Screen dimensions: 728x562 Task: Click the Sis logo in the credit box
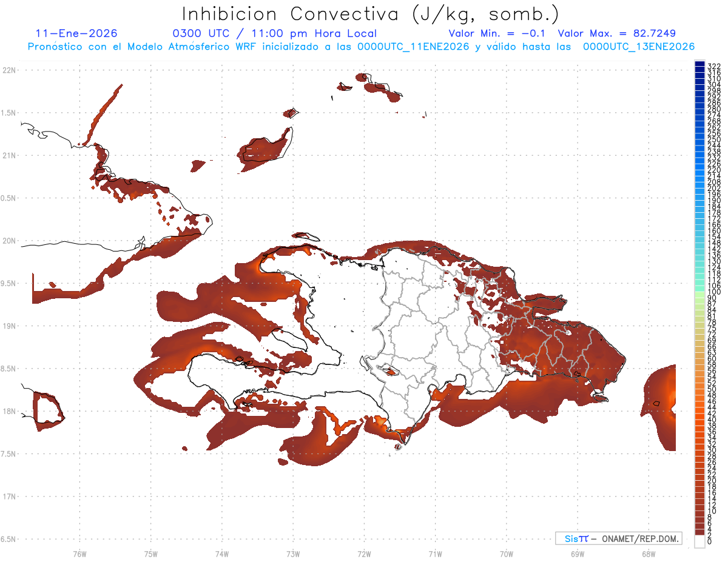pos(576,538)
